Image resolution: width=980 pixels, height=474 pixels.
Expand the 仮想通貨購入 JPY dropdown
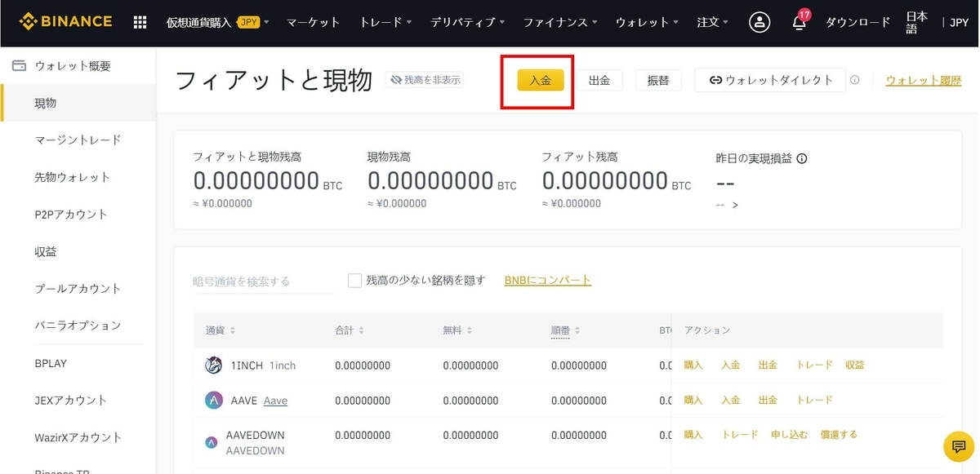pyautogui.click(x=218, y=22)
